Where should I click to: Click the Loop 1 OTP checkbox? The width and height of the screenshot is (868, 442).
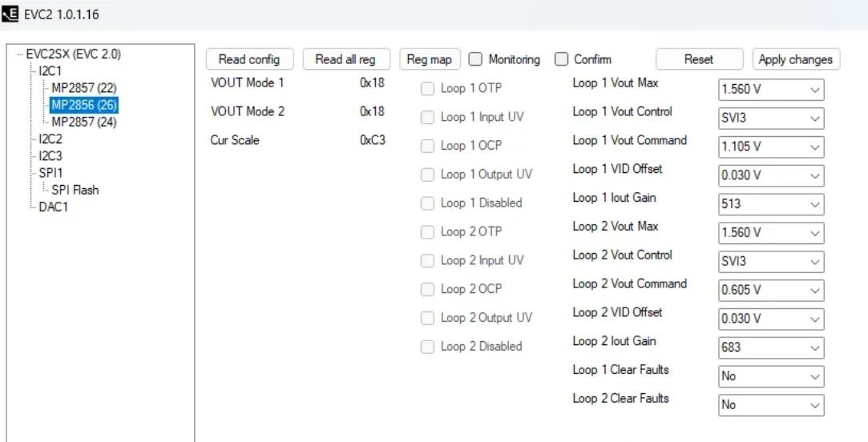coord(427,89)
